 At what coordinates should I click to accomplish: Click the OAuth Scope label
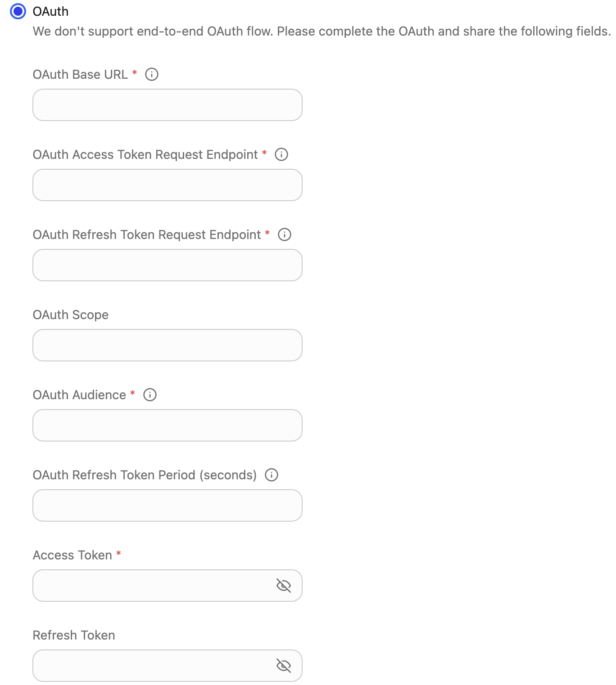click(71, 315)
